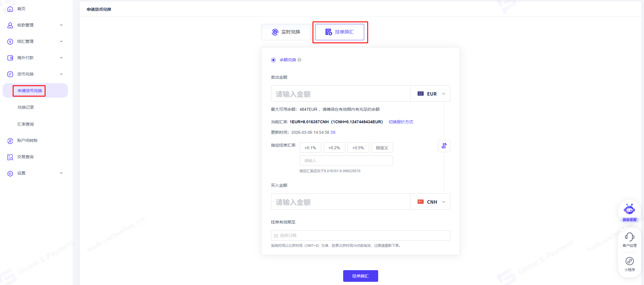
Task: Choose the +0.5% rate option
Action: (x=358, y=148)
